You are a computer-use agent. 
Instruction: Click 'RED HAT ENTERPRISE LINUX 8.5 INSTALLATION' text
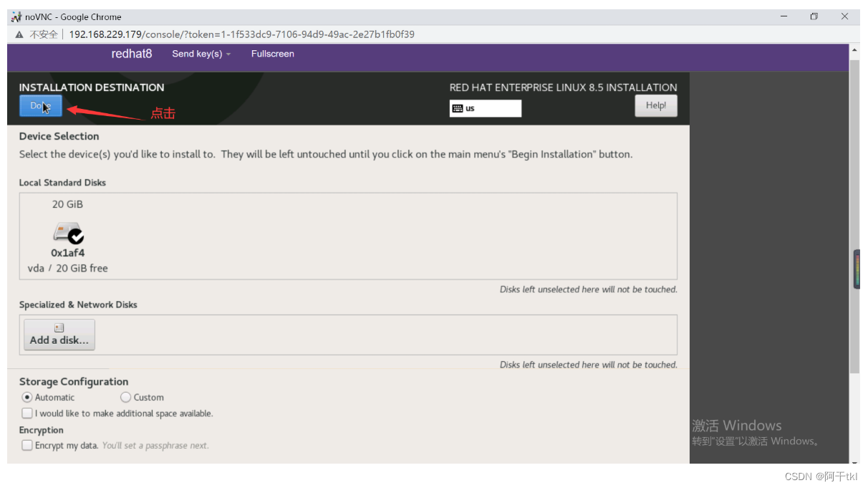564,87
